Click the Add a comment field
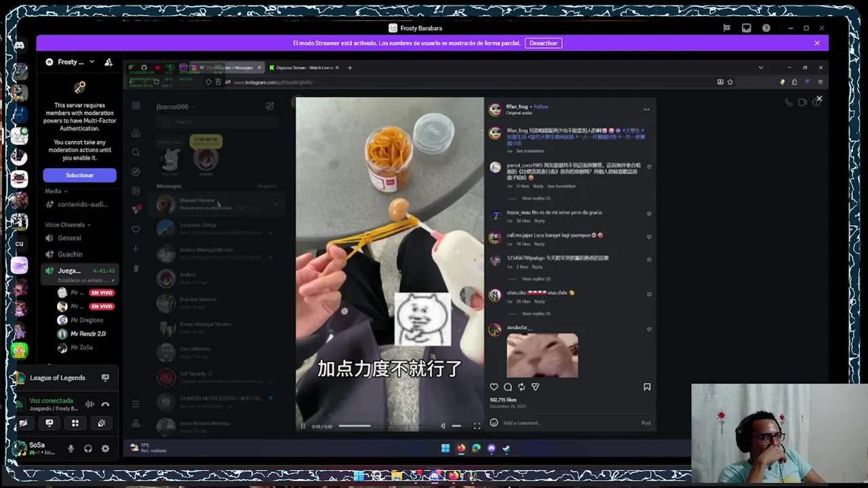Viewport: 868px width, 488px height. [570, 423]
